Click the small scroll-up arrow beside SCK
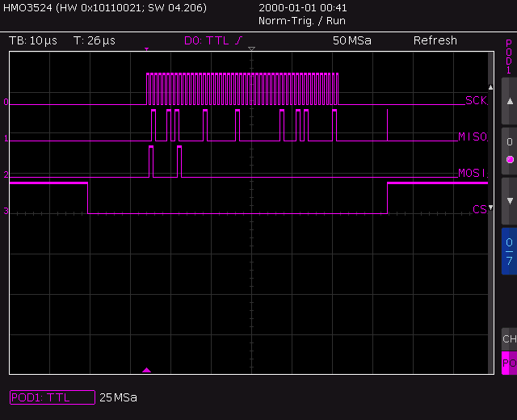 tap(490, 87)
